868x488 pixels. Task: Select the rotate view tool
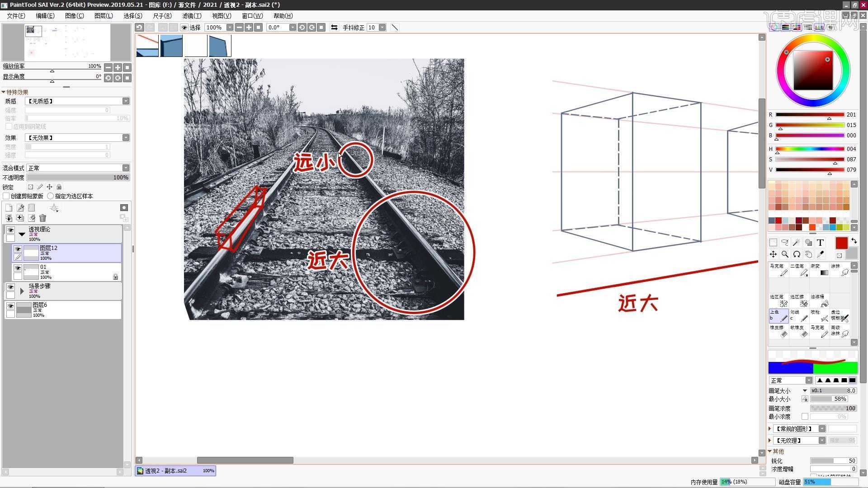click(797, 254)
